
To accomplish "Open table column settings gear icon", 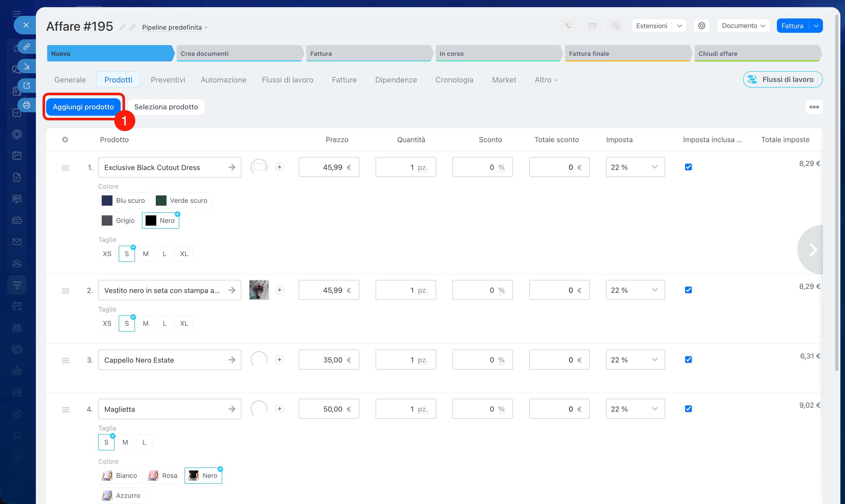I will (x=65, y=140).
